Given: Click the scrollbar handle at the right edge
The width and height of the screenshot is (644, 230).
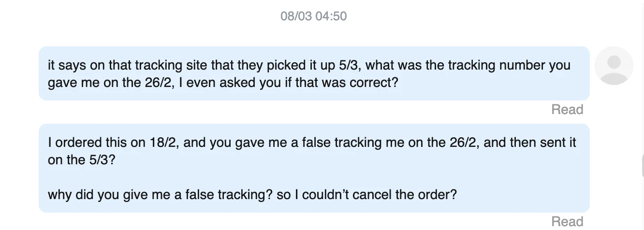Looking at the screenshot, I should (642, 167).
